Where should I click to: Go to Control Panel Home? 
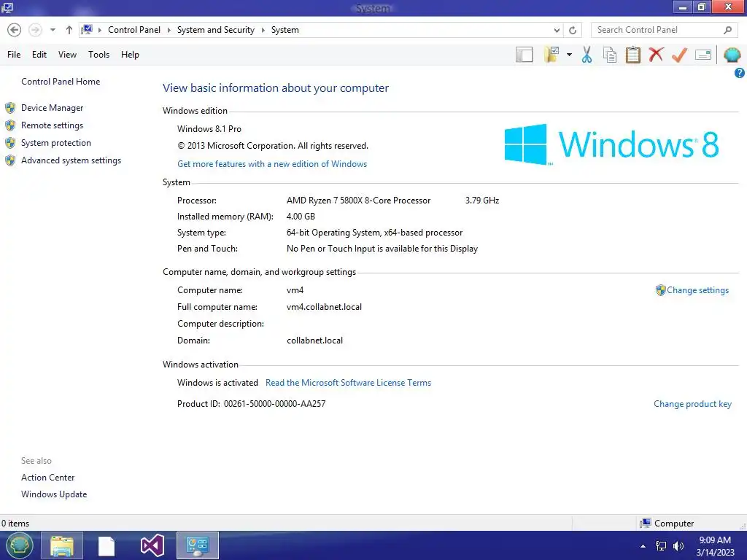pyautogui.click(x=61, y=82)
